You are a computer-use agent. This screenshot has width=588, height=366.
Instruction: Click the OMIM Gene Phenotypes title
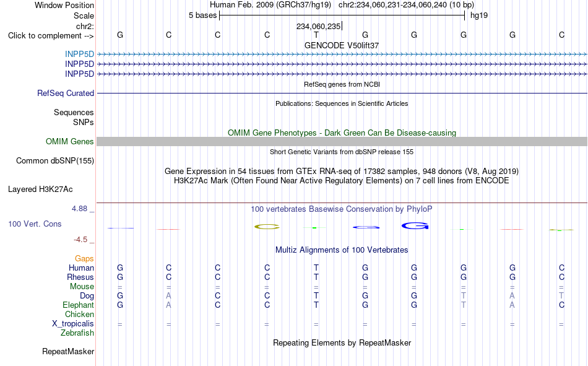[342, 133]
